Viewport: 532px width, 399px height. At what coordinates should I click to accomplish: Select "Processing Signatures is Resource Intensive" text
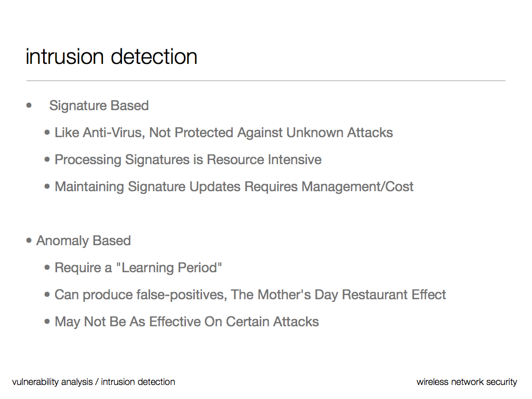188,160
